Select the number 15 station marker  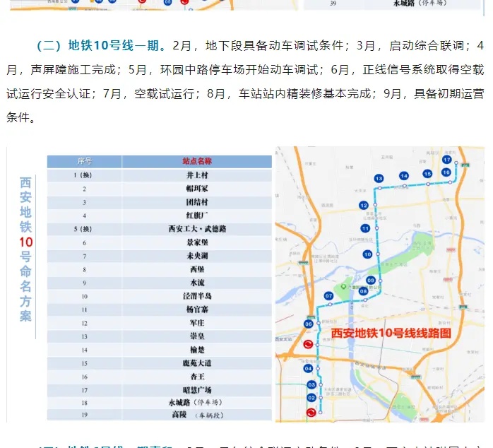coord(427,174)
